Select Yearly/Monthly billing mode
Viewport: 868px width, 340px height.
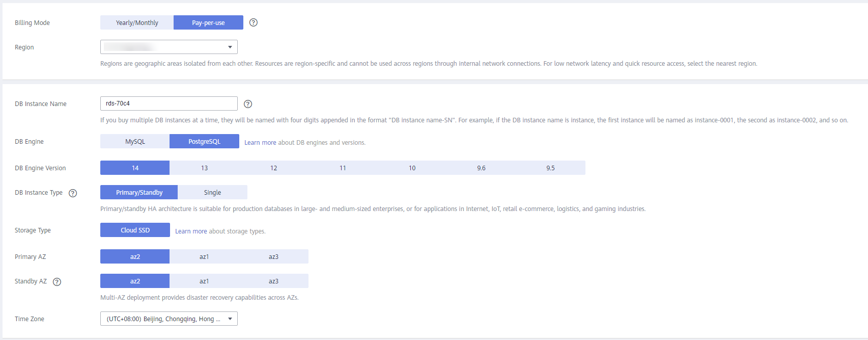point(137,22)
